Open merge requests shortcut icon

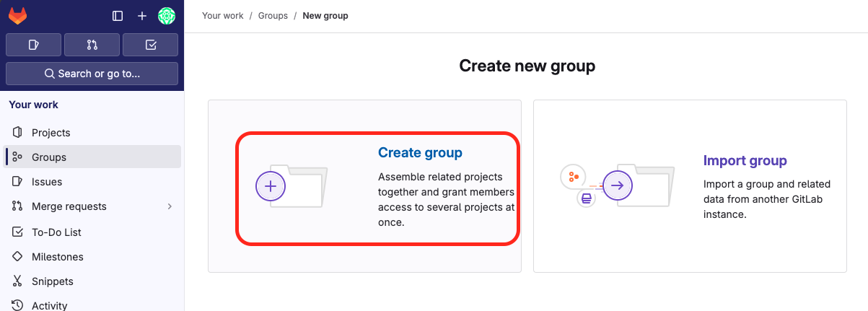pos(92,45)
